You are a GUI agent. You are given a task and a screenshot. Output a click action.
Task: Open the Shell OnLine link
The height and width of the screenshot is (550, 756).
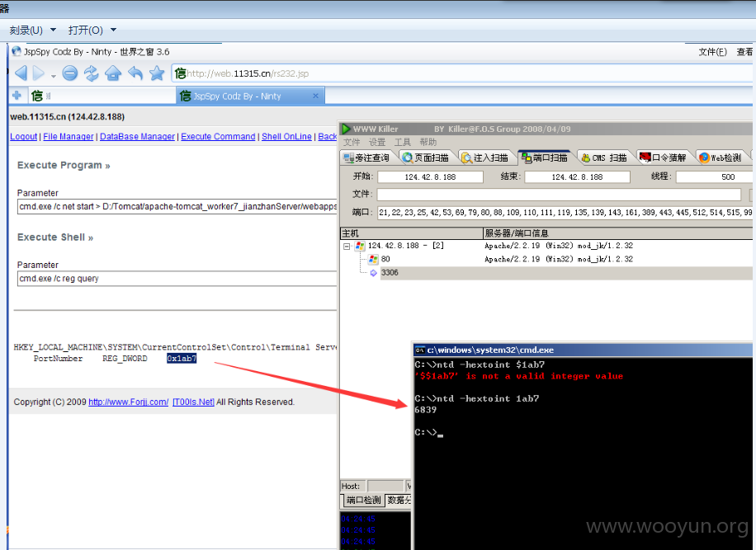[286, 137]
